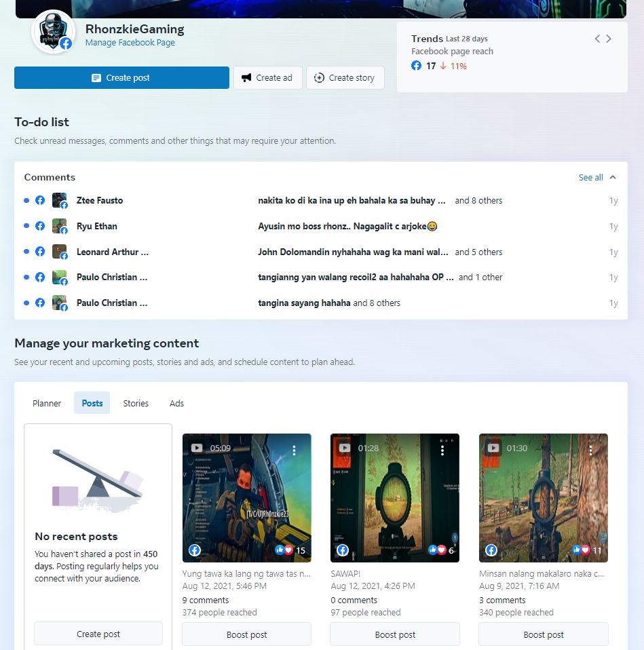644x650 pixels.
Task: Click the video icon on the 01:30 post
Action: pos(493,448)
